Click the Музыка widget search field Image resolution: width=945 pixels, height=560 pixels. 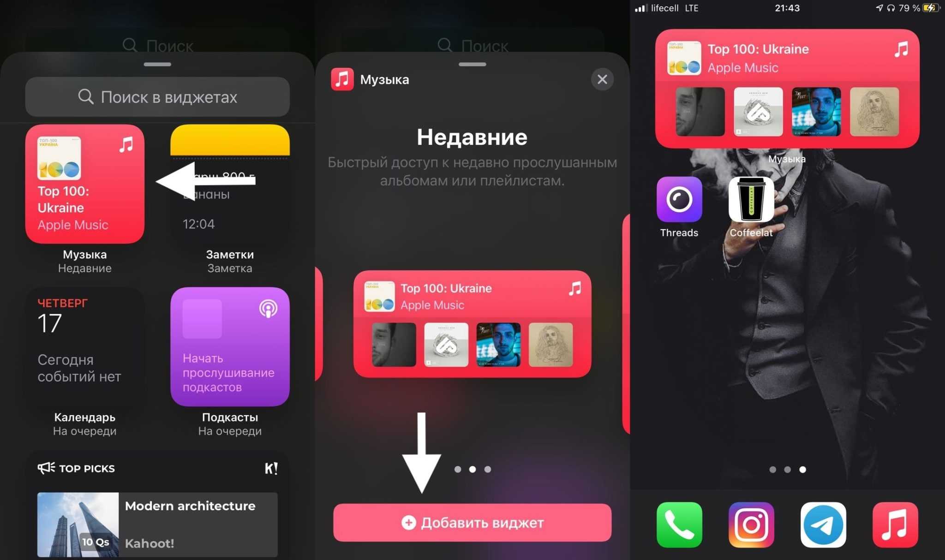[157, 97]
